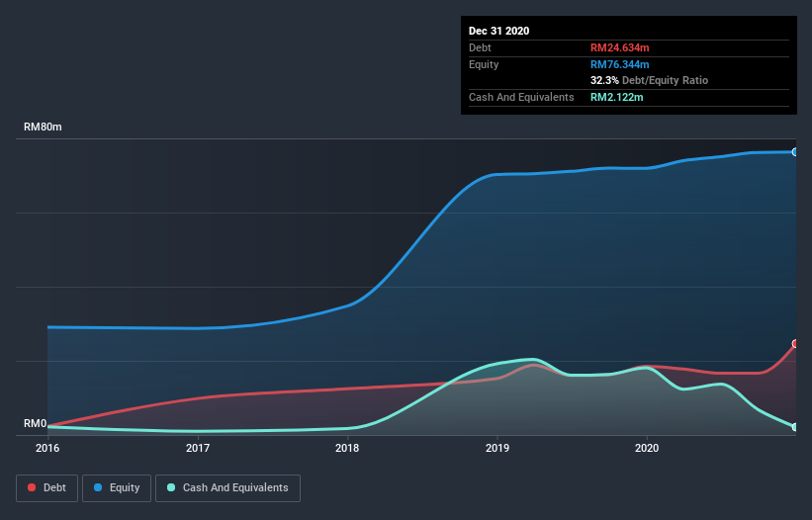Image resolution: width=812 pixels, height=520 pixels.
Task: Click the teal Cash And Equivalents legend dot
Action: coord(171,487)
